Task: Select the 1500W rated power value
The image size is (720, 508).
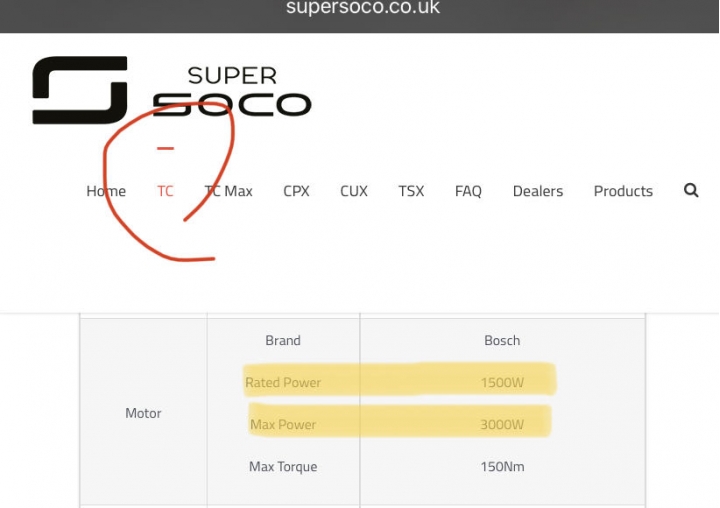Action: tap(502, 383)
